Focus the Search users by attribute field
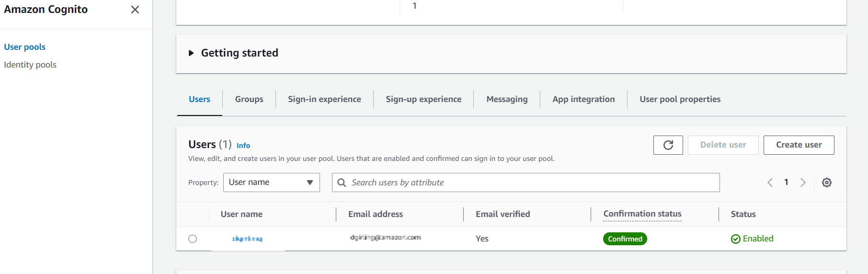 coord(525,183)
